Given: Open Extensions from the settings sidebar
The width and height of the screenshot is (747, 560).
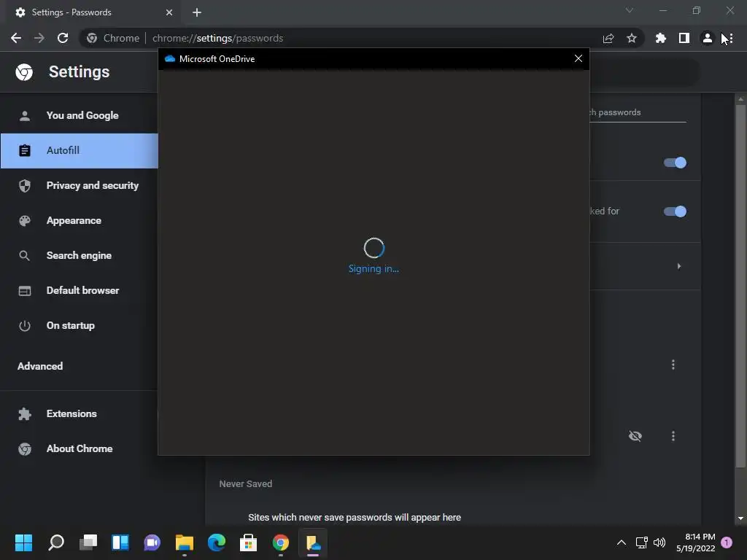Looking at the screenshot, I should 79,414.
